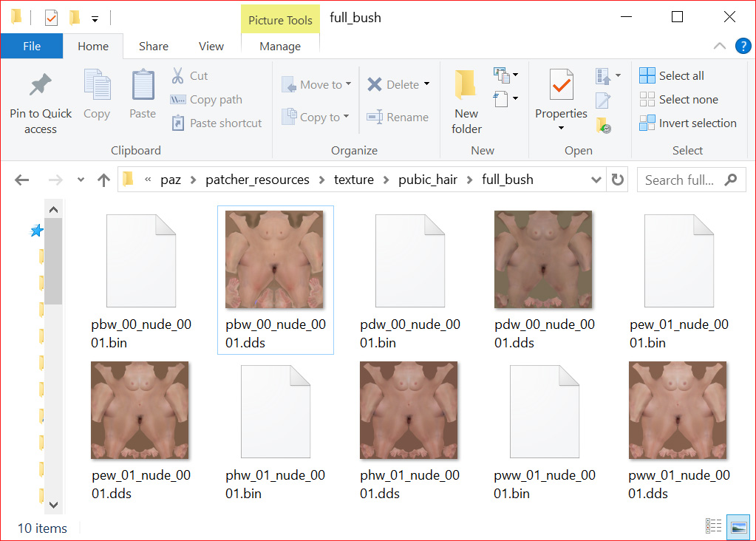Open the Manage tab under Picture Tools

point(280,46)
